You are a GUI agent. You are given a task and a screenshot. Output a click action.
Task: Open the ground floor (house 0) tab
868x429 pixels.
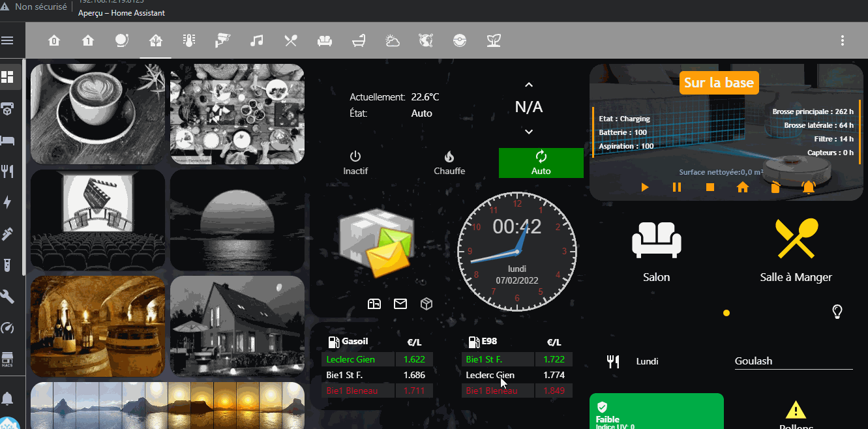pos(53,41)
